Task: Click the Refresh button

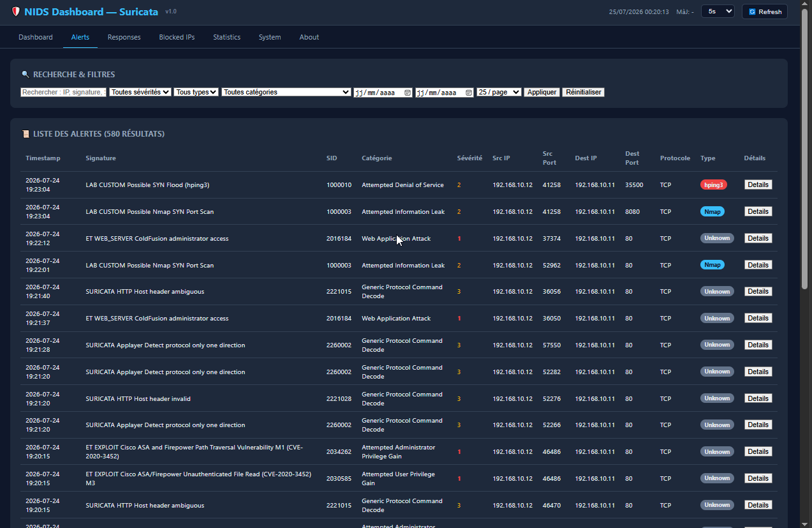Action: point(765,11)
